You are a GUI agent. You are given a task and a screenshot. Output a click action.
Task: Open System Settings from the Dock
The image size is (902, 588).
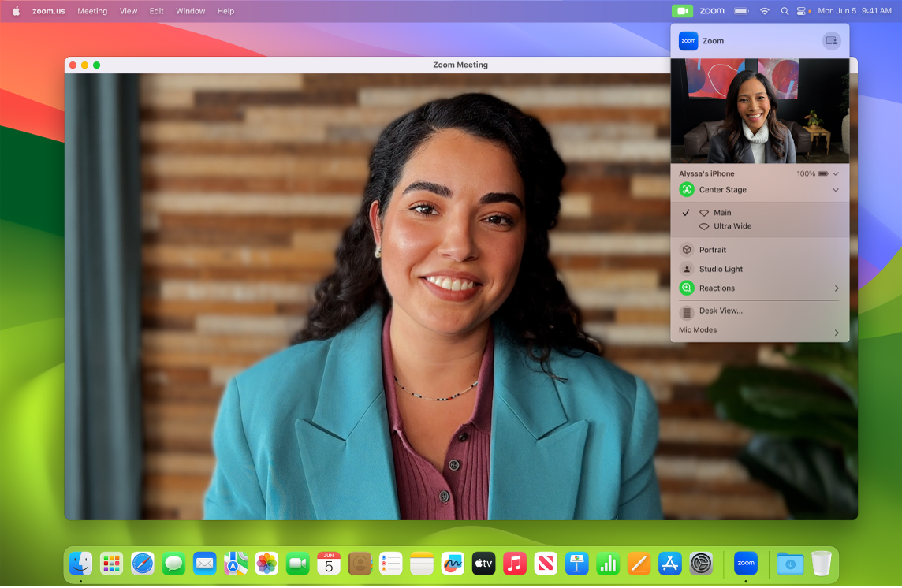(700, 564)
